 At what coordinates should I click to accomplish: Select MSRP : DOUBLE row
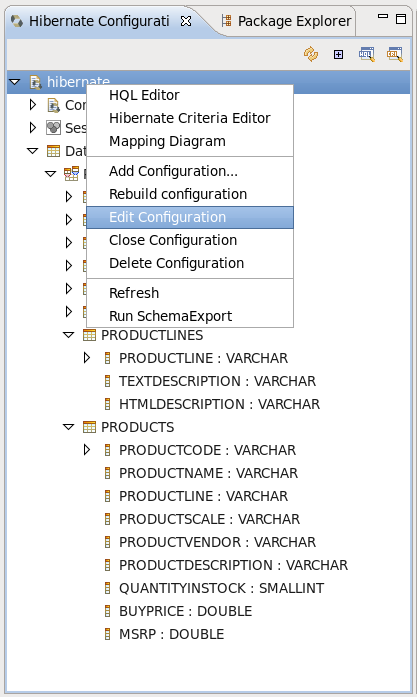point(172,634)
